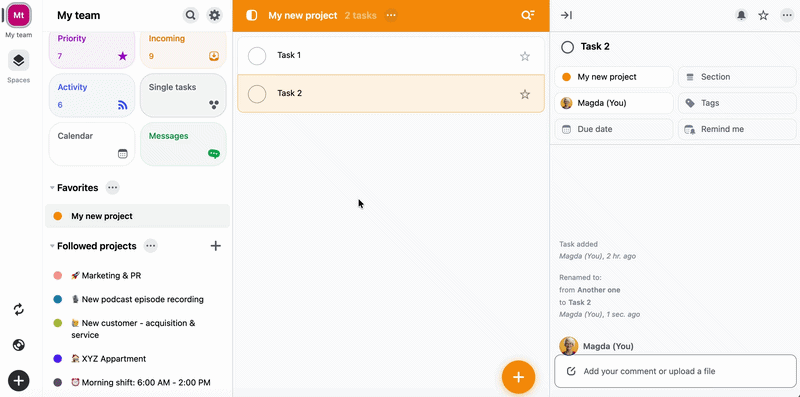Open the Spaces layers icon
Screen dimensions: 800x397
point(18,61)
